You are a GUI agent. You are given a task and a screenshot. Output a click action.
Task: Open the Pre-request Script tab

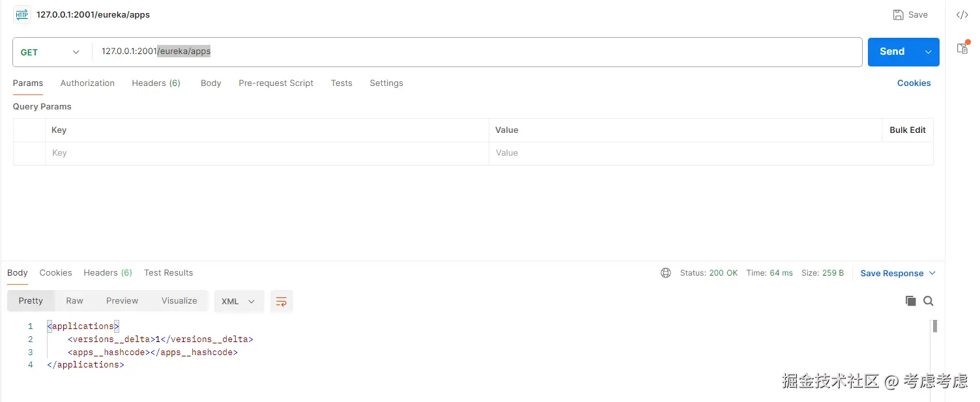coord(276,83)
